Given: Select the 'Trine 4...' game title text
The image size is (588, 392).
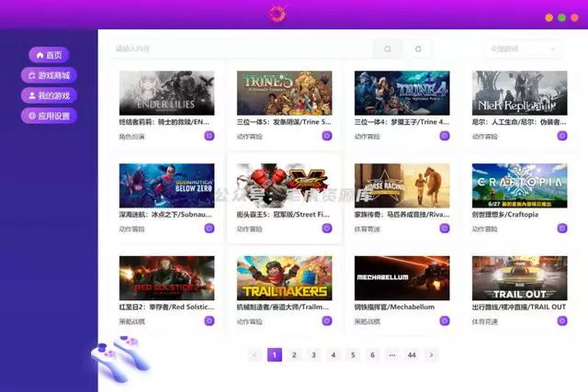Looking at the screenshot, I should [x=401, y=122].
